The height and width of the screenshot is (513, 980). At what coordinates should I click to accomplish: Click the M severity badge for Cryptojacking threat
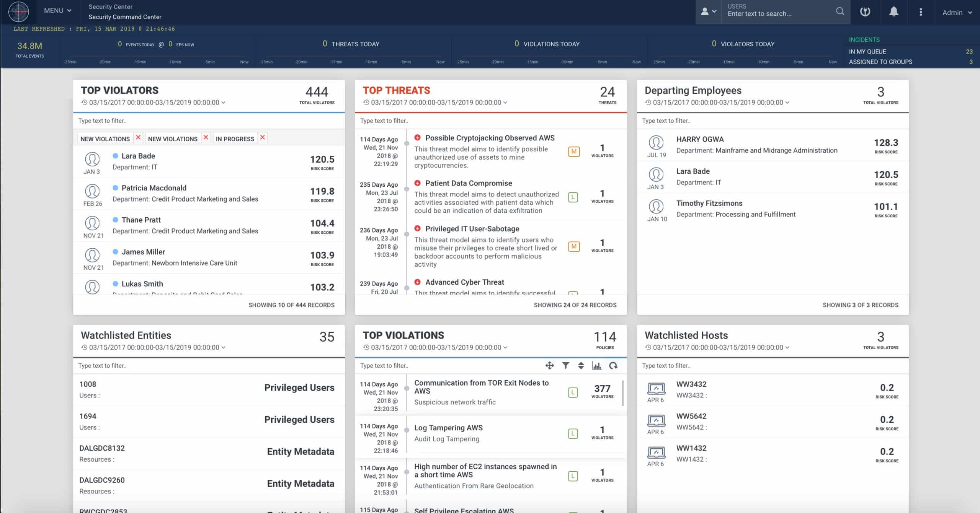point(574,151)
